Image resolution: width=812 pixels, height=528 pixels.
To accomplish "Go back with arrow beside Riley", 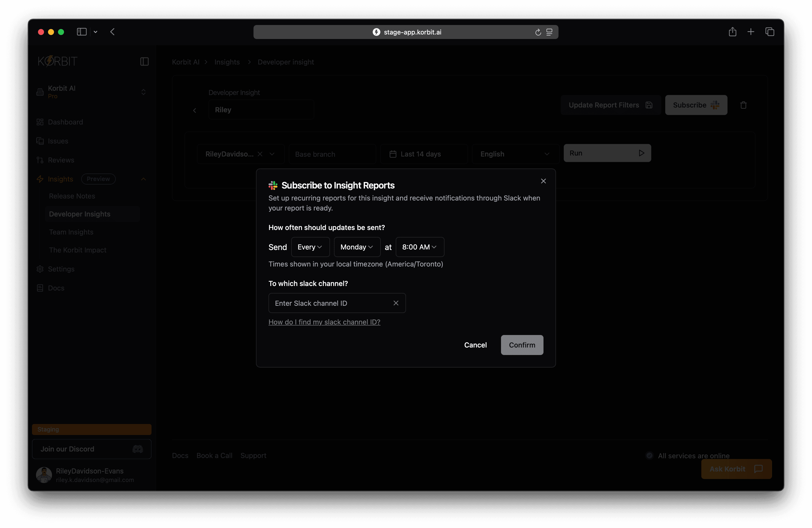I will click(194, 110).
